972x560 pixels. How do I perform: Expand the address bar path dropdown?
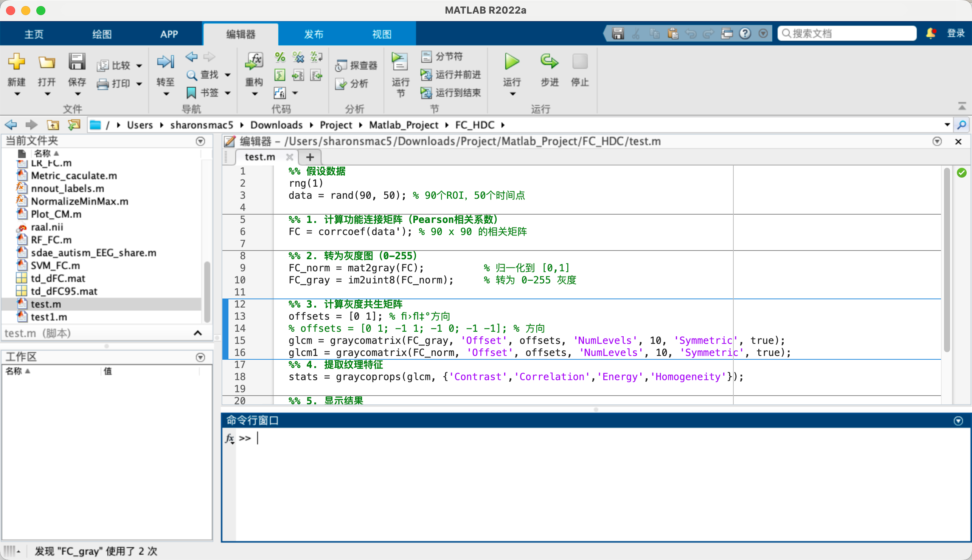[x=947, y=125]
